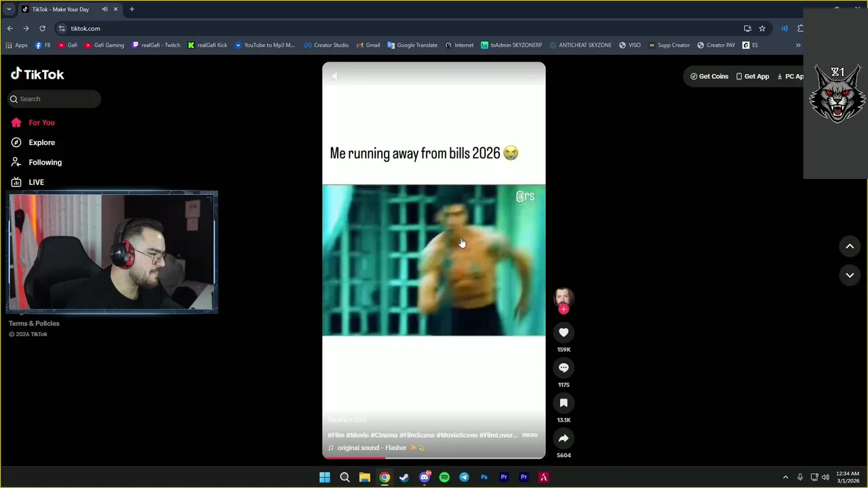This screenshot has width=868, height=488.
Task: Open the Supp Creator bookmark
Action: tap(669, 45)
